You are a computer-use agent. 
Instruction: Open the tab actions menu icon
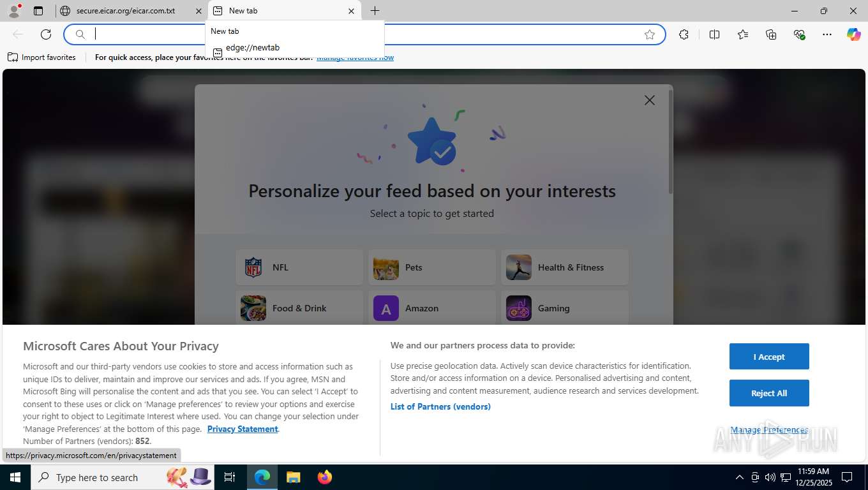pos(38,11)
